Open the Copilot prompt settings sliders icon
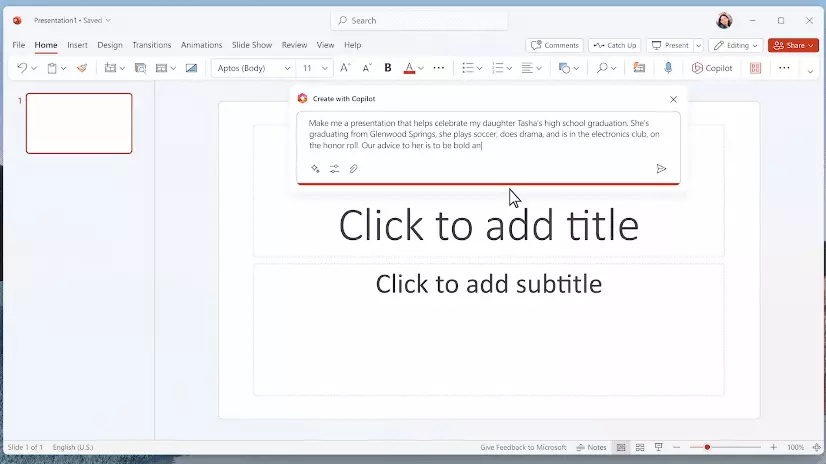This screenshot has width=826, height=464. point(334,169)
